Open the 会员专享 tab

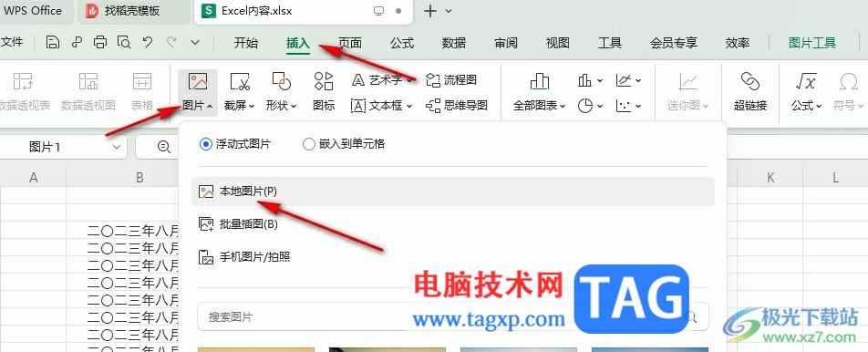[674, 43]
